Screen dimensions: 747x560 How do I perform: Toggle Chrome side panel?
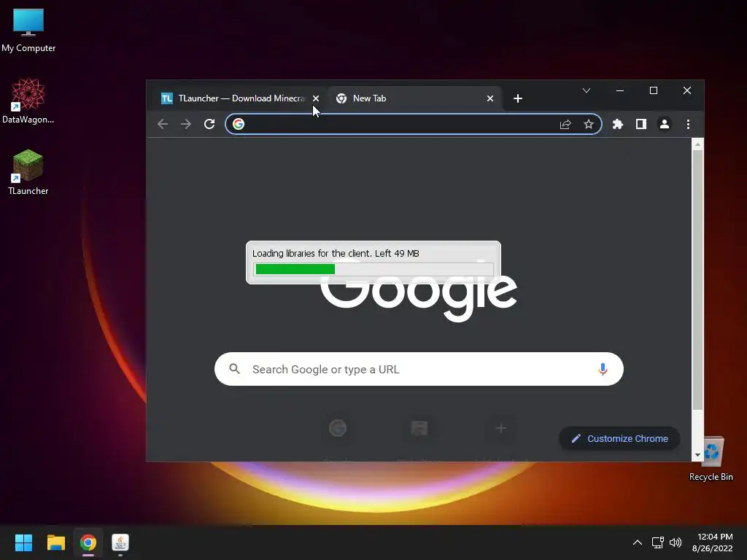[x=641, y=124]
